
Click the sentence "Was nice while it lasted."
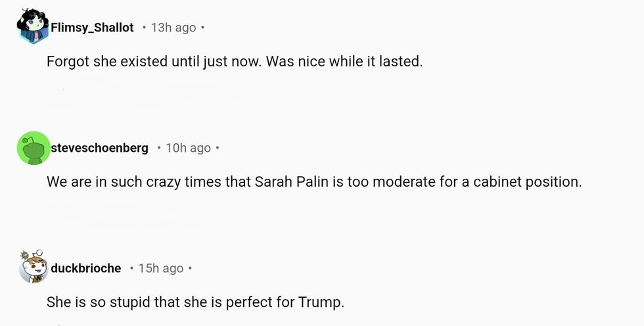(x=344, y=62)
